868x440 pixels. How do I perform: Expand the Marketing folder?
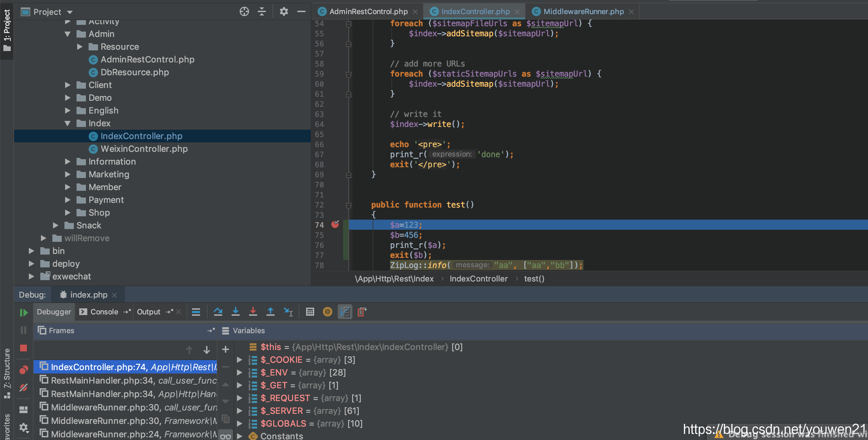(67, 174)
